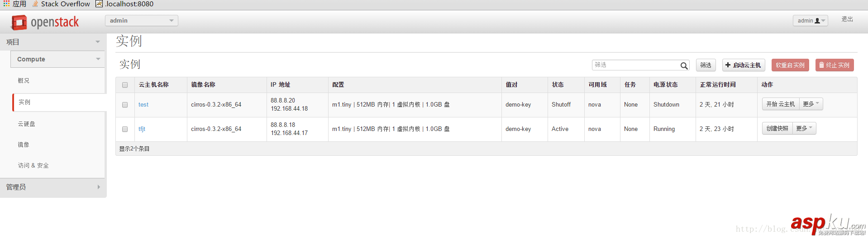Click the 软重启实例 button
The image size is (868, 238).
pyautogui.click(x=790, y=65)
